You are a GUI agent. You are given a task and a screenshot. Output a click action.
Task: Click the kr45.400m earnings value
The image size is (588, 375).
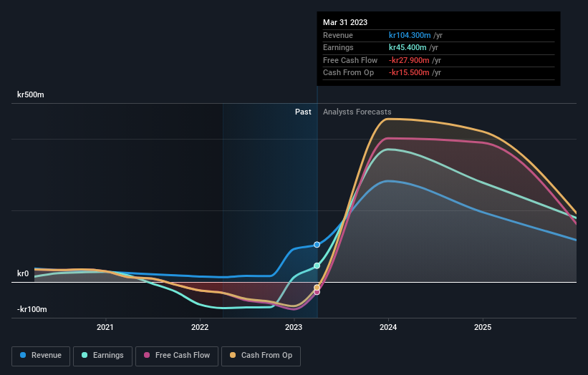[408, 47]
